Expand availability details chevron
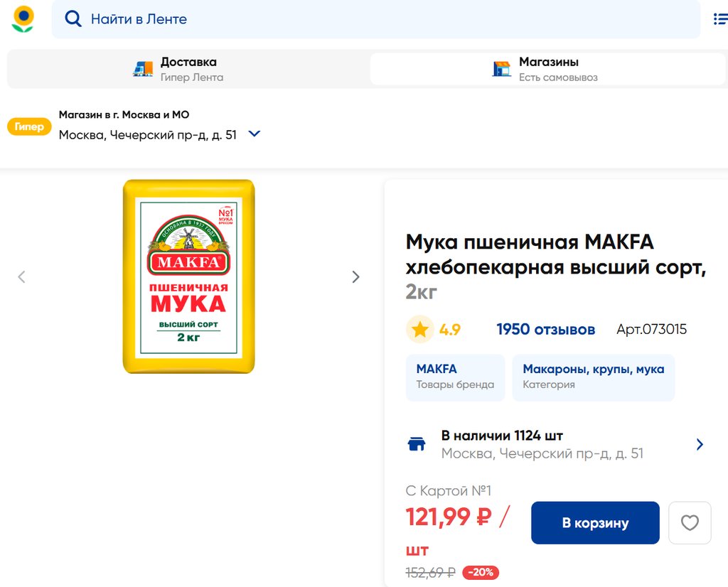 tap(700, 444)
